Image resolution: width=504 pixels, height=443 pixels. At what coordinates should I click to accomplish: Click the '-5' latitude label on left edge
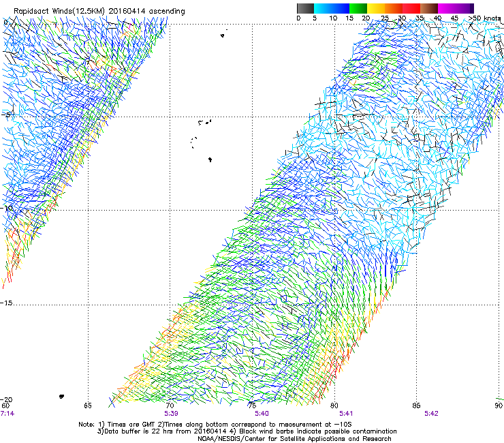[5, 114]
